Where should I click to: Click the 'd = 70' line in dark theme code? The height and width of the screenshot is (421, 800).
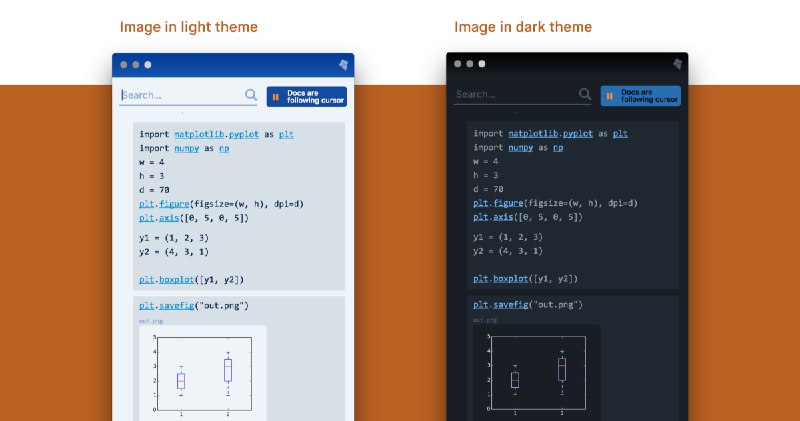click(x=488, y=189)
